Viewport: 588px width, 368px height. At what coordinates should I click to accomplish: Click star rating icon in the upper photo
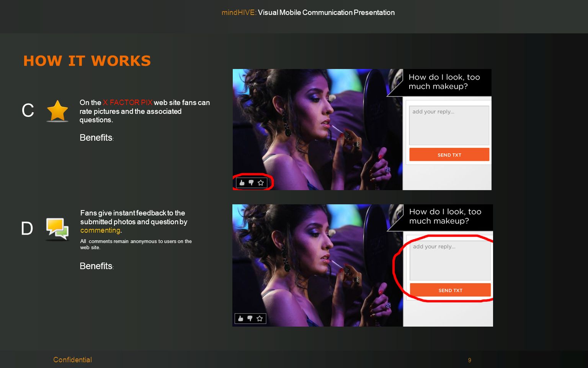click(x=261, y=183)
